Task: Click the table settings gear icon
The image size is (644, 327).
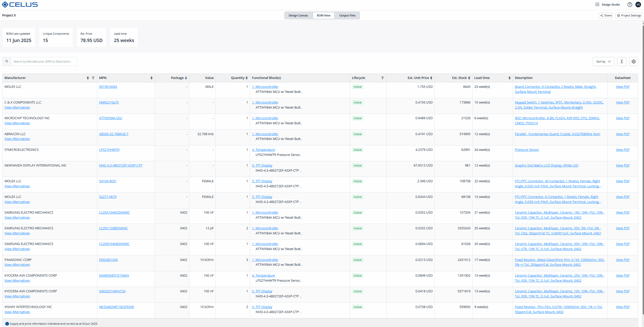Action: coord(634,62)
